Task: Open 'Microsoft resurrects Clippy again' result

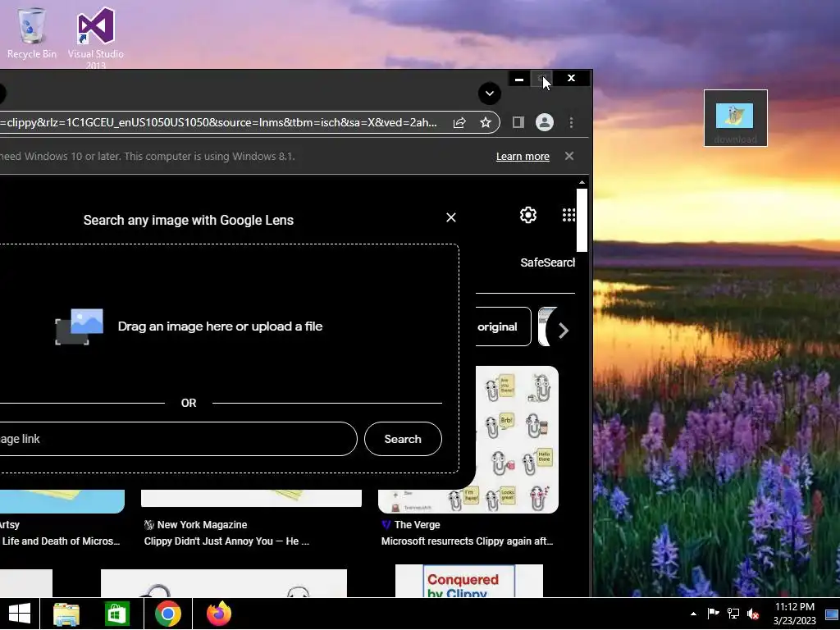Action: click(467, 541)
